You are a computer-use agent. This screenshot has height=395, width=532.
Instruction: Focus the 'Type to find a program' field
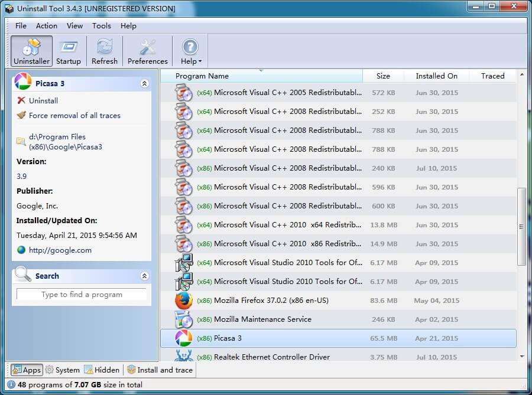click(x=82, y=295)
